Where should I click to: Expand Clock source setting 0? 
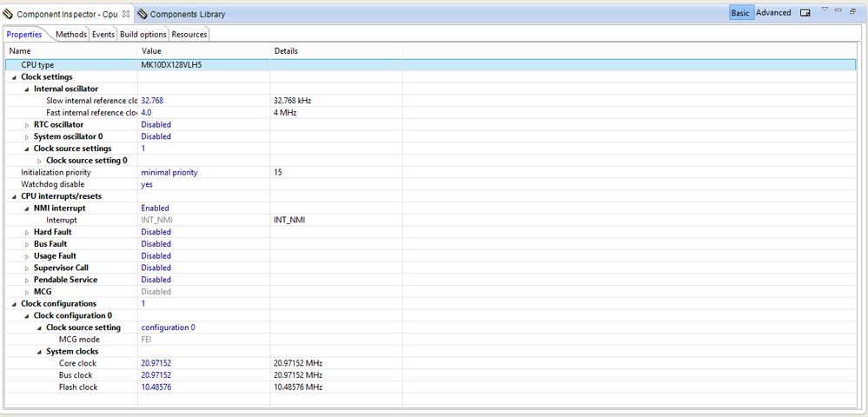point(39,161)
